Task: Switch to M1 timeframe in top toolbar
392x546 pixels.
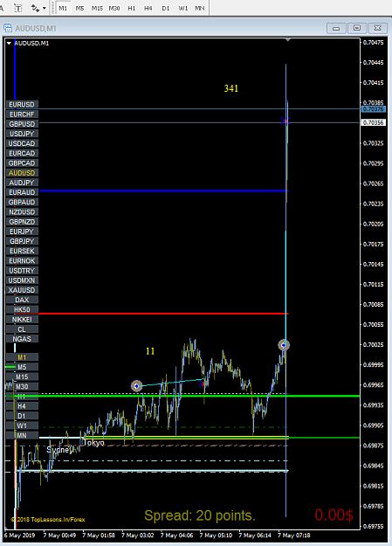Action: [63, 8]
